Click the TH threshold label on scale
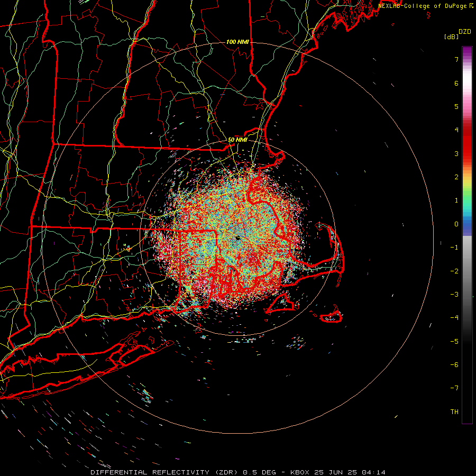 [x=454, y=412]
